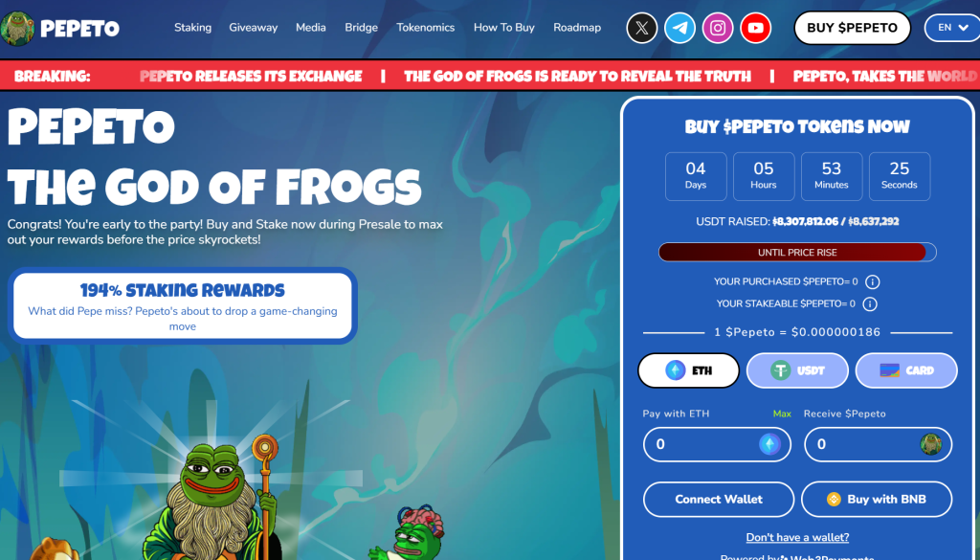Click the Pepeto frog logo in header

(17, 28)
